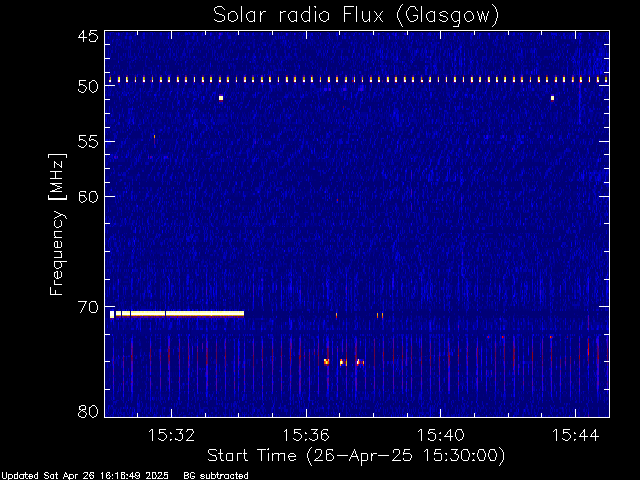Viewport: 640px width, 480px height.
Task: Click the 'BG subtracted' footer text
Action: click(x=216, y=476)
